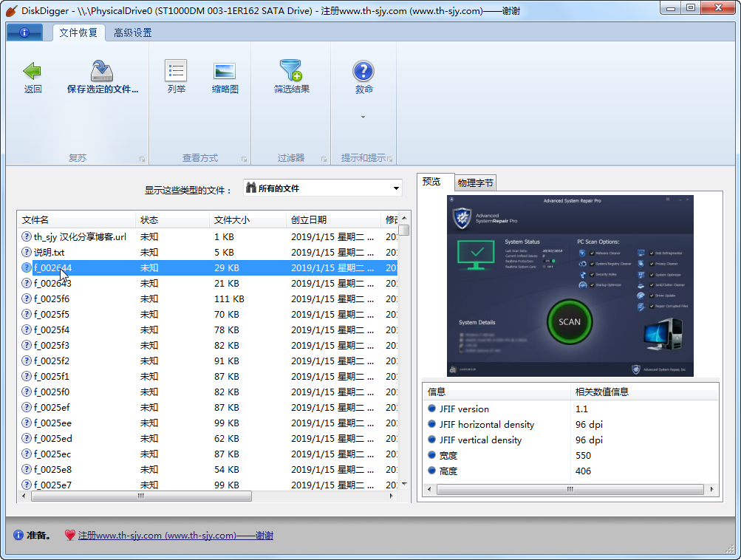
Task: Click the recovered image preview thumbnail
Action: (x=570, y=285)
